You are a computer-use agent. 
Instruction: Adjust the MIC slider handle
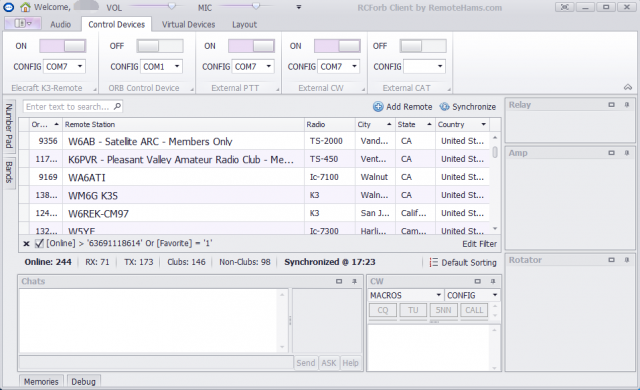(x=256, y=6)
